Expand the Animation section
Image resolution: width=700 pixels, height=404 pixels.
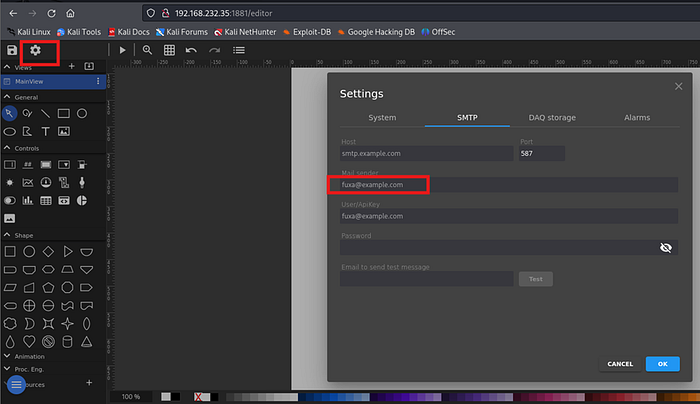[7, 356]
